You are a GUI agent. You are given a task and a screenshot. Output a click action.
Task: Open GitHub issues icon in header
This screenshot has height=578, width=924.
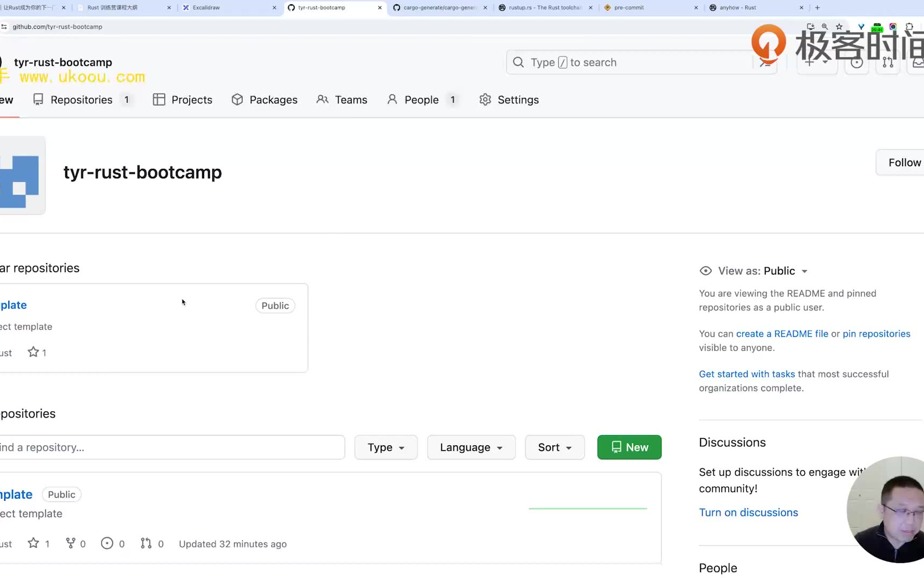click(857, 63)
